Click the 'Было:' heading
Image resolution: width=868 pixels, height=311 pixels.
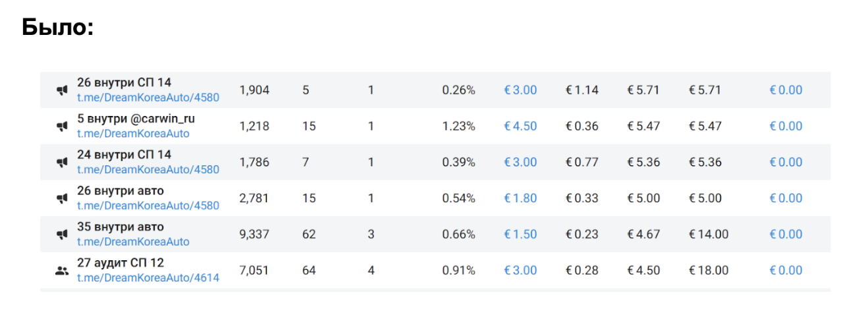58,28
